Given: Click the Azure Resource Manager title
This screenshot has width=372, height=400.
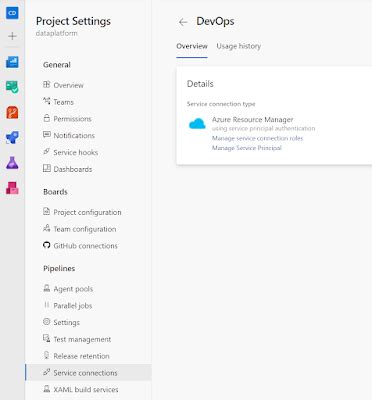Looking at the screenshot, I should click(x=253, y=119).
